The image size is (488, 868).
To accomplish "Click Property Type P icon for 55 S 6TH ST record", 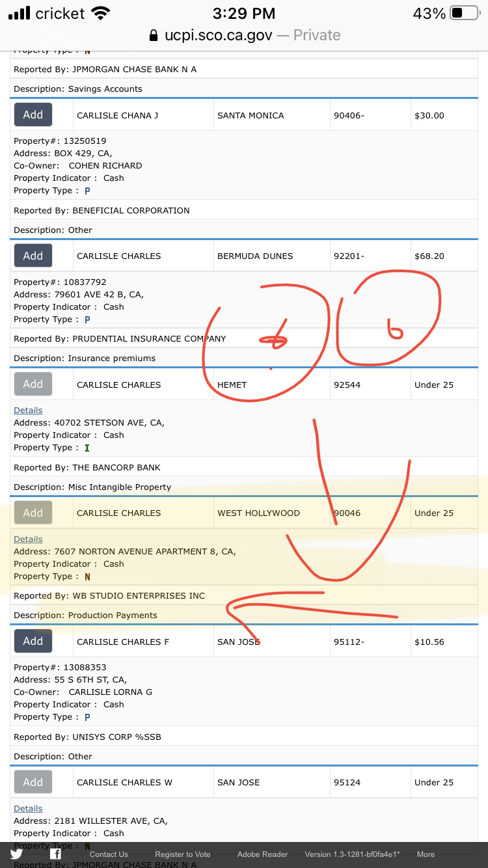I will (87, 717).
